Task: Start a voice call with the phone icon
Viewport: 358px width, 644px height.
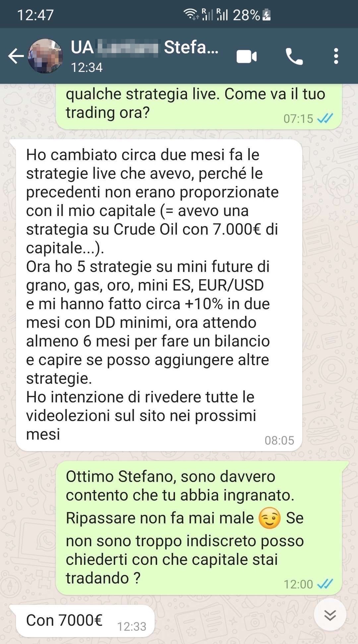Action: (294, 56)
